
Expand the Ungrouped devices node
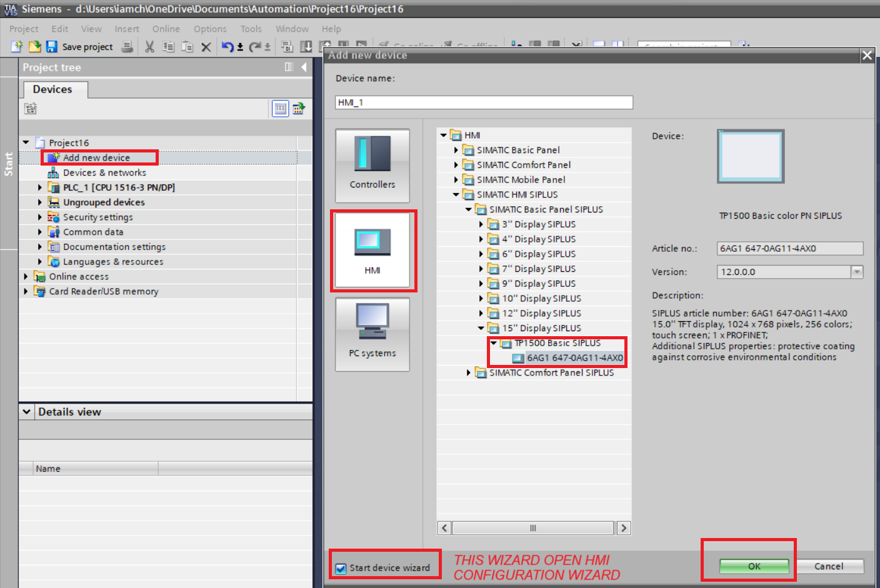(x=40, y=202)
